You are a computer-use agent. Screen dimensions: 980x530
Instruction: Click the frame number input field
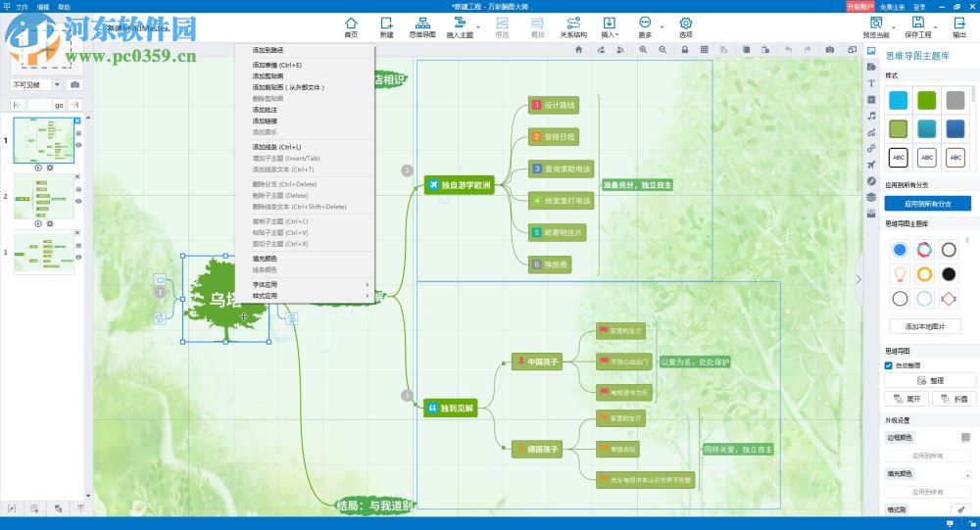click(x=40, y=105)
